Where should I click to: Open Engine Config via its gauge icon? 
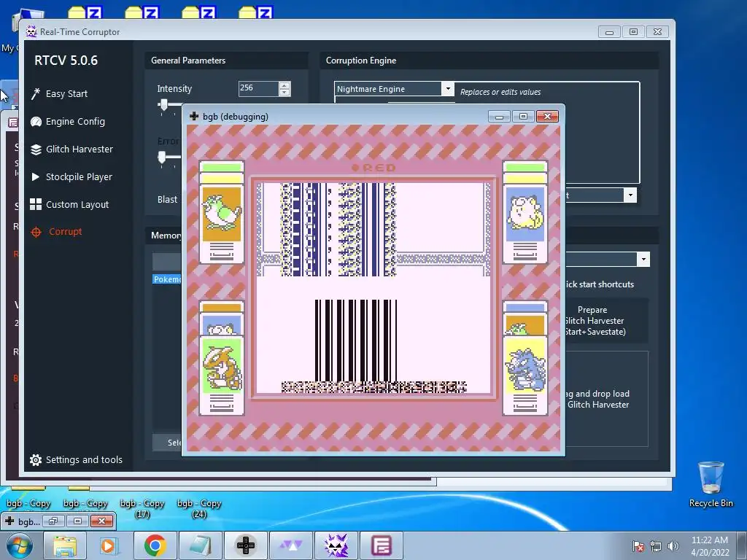(36, 122)
